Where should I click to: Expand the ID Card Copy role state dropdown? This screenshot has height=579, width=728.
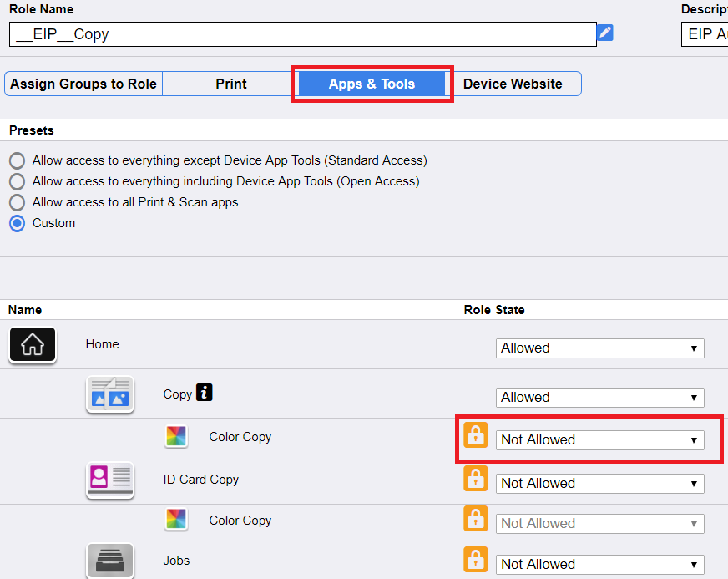click(x=599, y=483)
